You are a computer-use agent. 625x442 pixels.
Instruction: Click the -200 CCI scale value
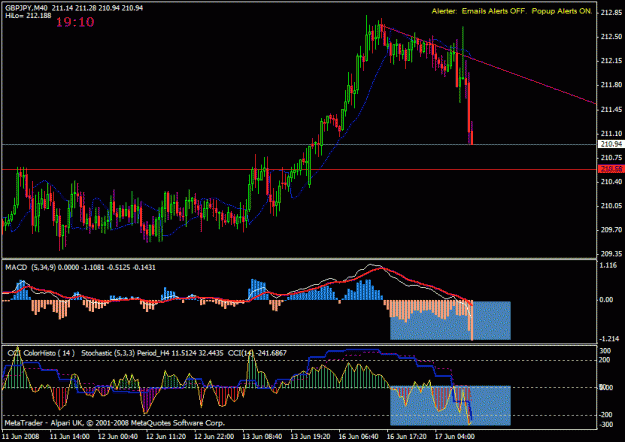606,415
